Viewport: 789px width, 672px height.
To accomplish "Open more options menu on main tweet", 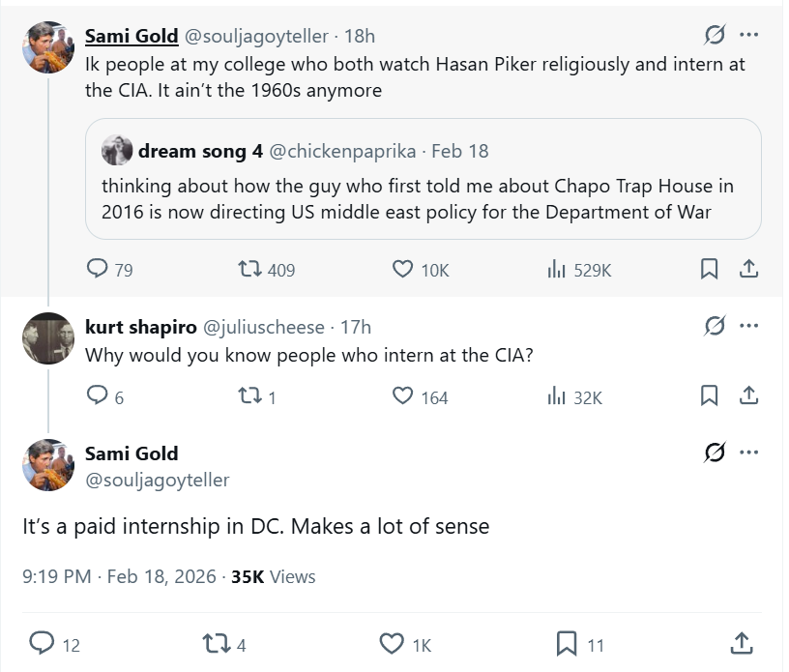I will [748, 453].
